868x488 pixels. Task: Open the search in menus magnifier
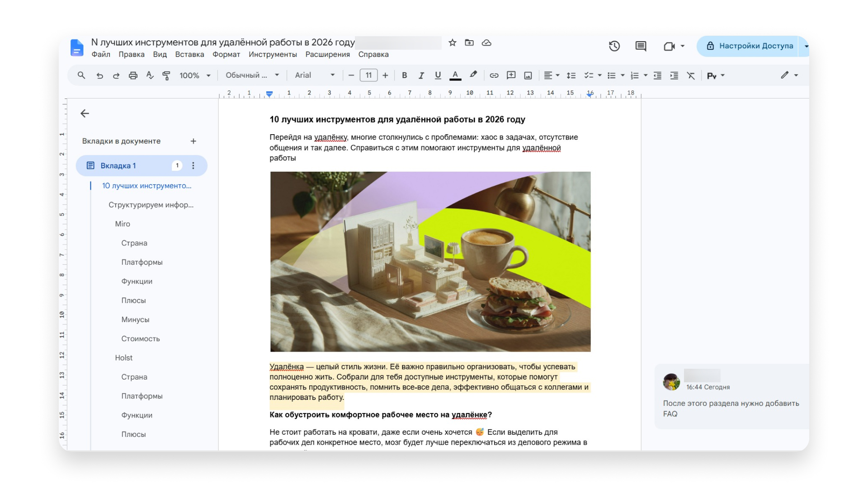[81, 75]
